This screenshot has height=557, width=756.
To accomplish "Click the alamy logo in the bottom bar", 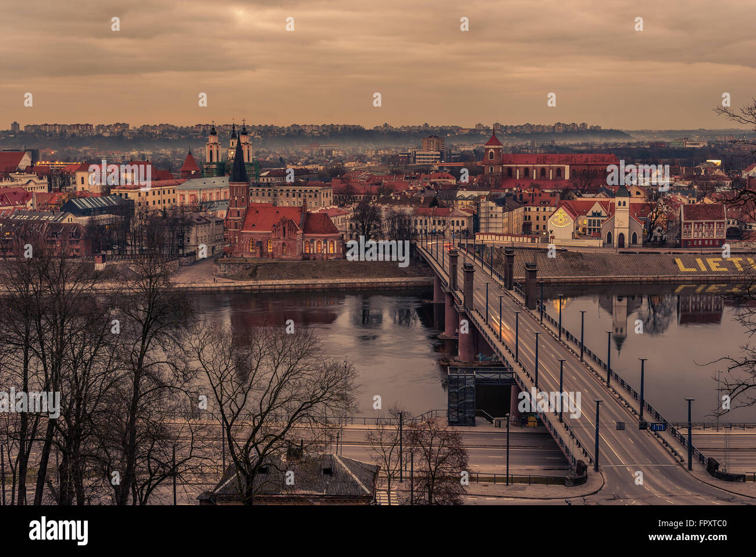I will (59, 531).
